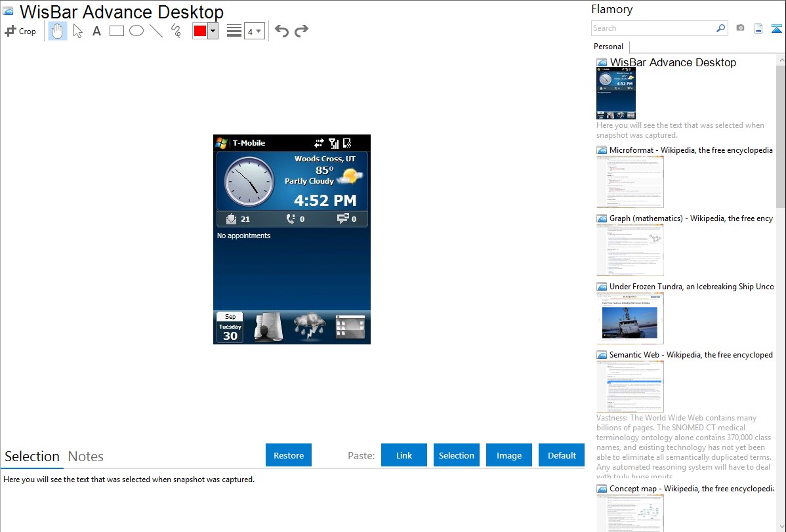Click the Paste Image button
786x532 pixels.
pos(508,455)
